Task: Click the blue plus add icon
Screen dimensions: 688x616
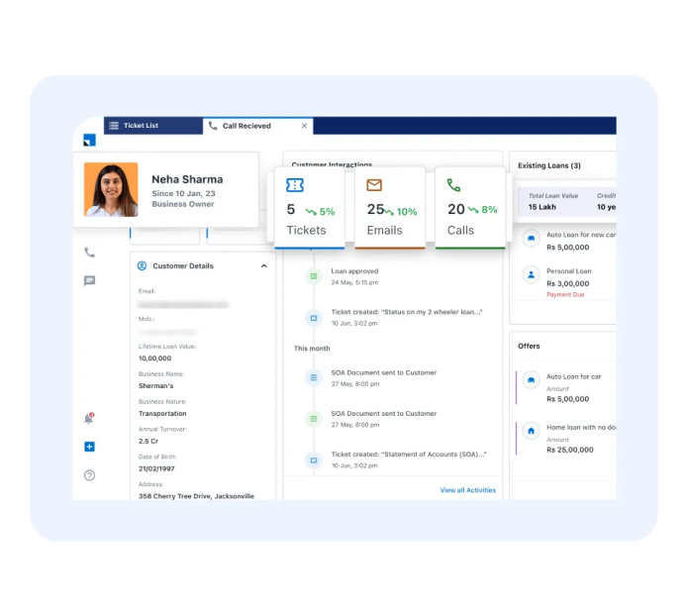Action: pos(89,447)
